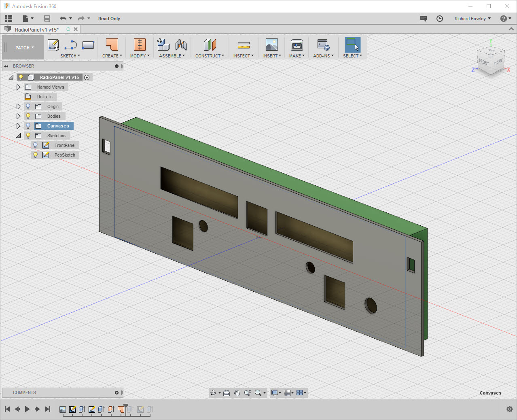The height and width of the screenshot is (420, 517).
Task: Toggle visibility of the FrontPanel sketch
Action: point(35,145)
